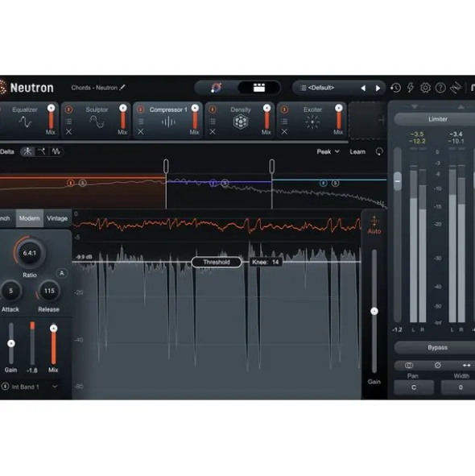
Task: Bypass the Density module power button
Action: click(213, 110)
